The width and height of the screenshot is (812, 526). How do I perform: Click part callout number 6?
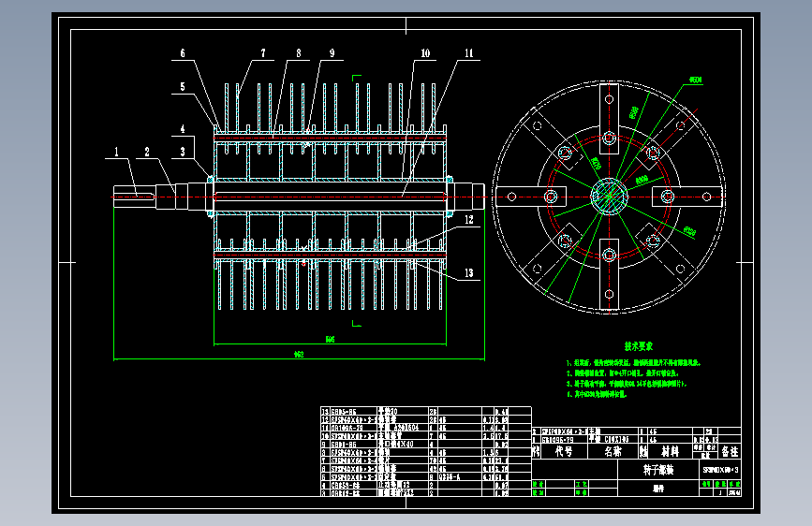pos(183,52)
